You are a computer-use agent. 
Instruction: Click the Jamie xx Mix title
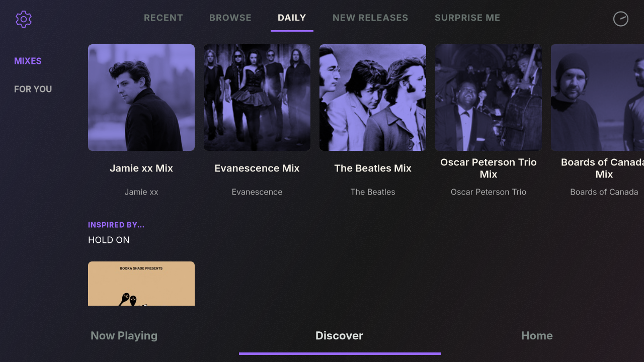tap(141, 168)
